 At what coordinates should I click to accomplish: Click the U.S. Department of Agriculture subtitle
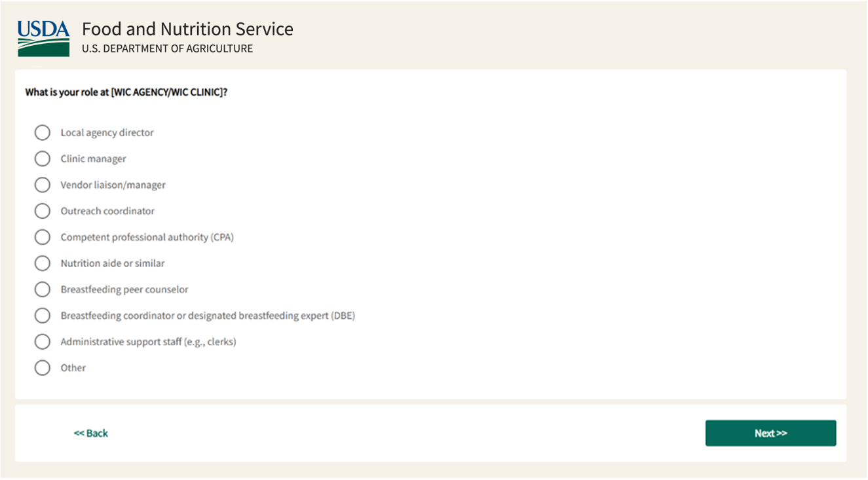point(167,48)
